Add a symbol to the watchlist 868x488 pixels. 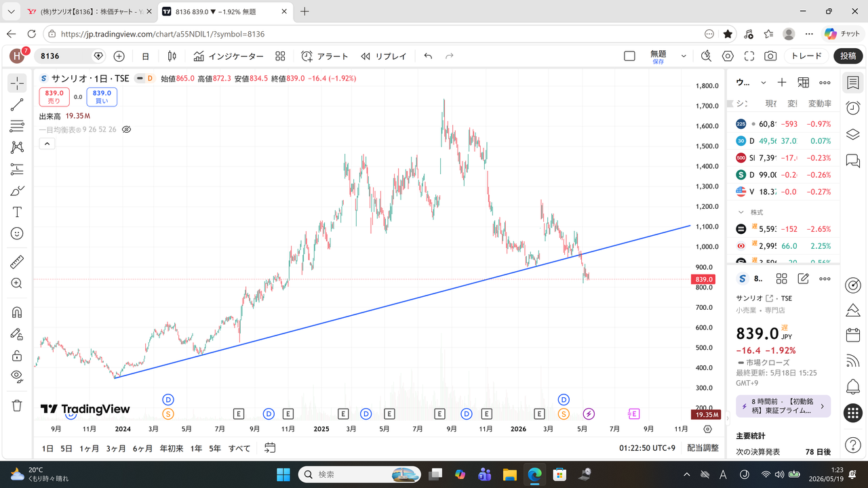pyautogui.click(x=782, y=83)
